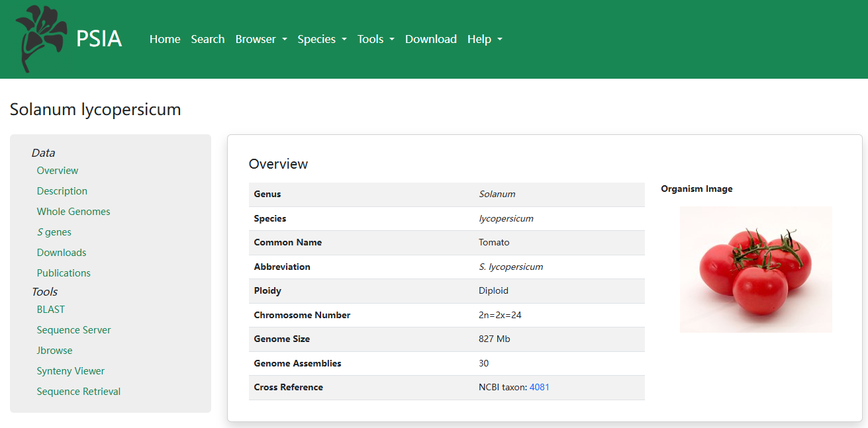Go to Whole Genomes section
The width and height of the screenshot is (868, 428).
coord(73,212)
